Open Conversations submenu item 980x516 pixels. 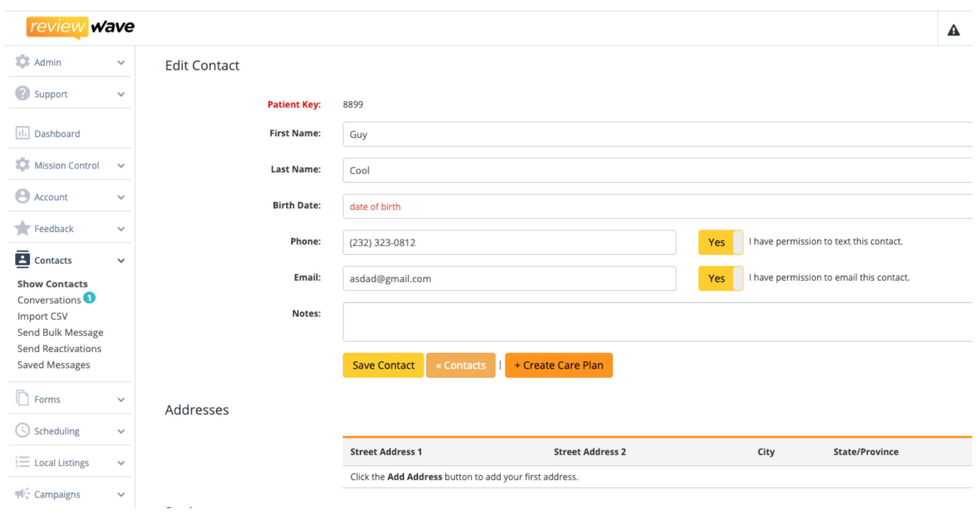49,300
